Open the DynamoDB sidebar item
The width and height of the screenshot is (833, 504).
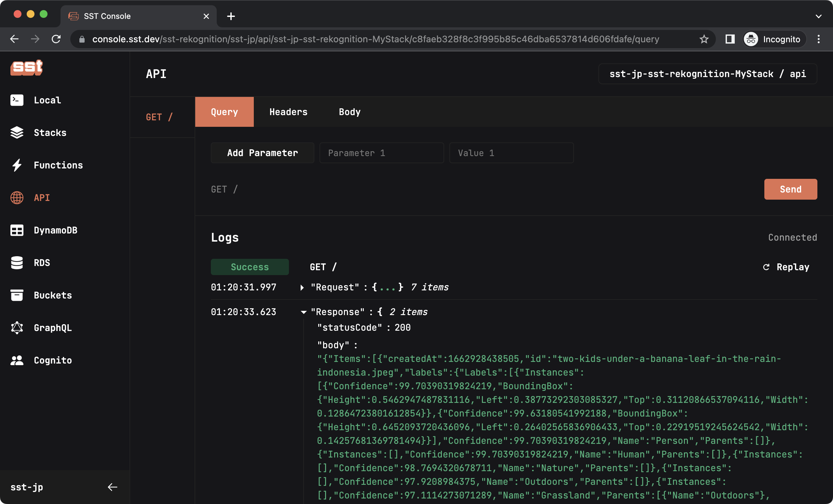(x=55, y=231)
